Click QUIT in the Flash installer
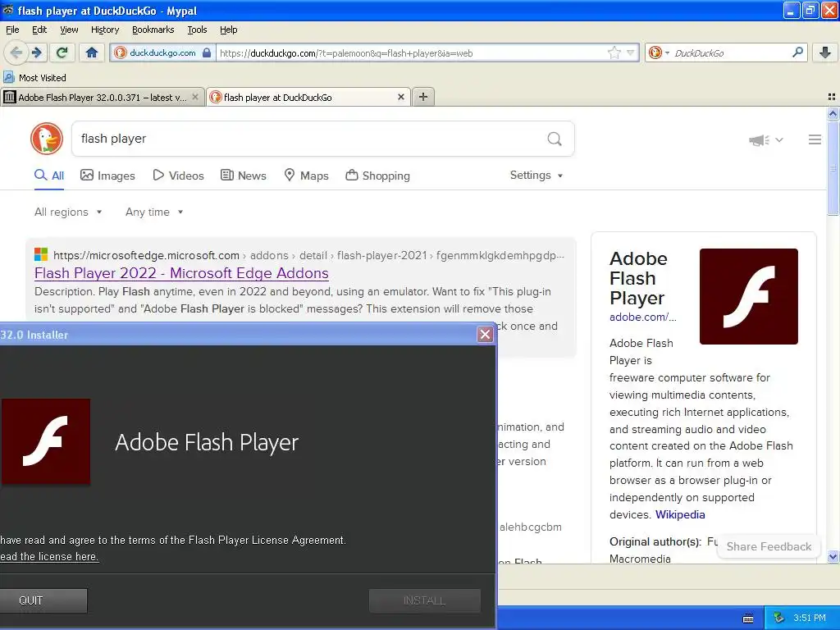The height and width of the screenshot is (630, 840). [43, 600]
